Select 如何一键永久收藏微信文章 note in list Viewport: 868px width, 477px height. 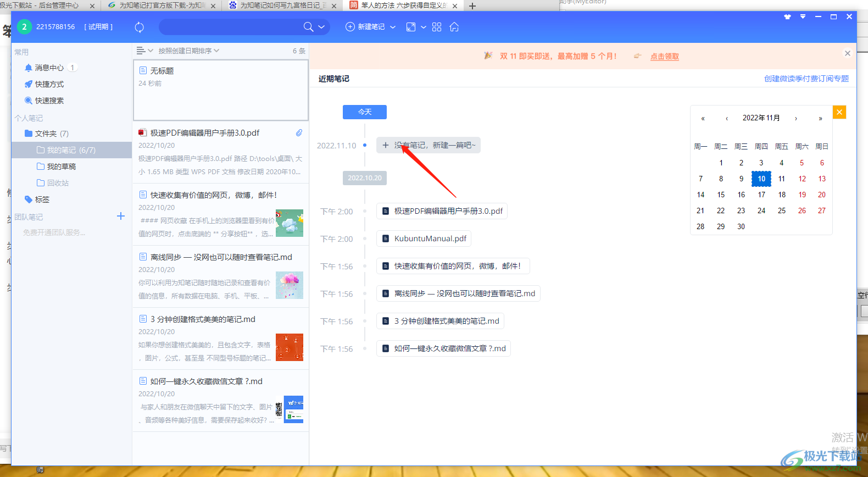click(x=221, y=401)
